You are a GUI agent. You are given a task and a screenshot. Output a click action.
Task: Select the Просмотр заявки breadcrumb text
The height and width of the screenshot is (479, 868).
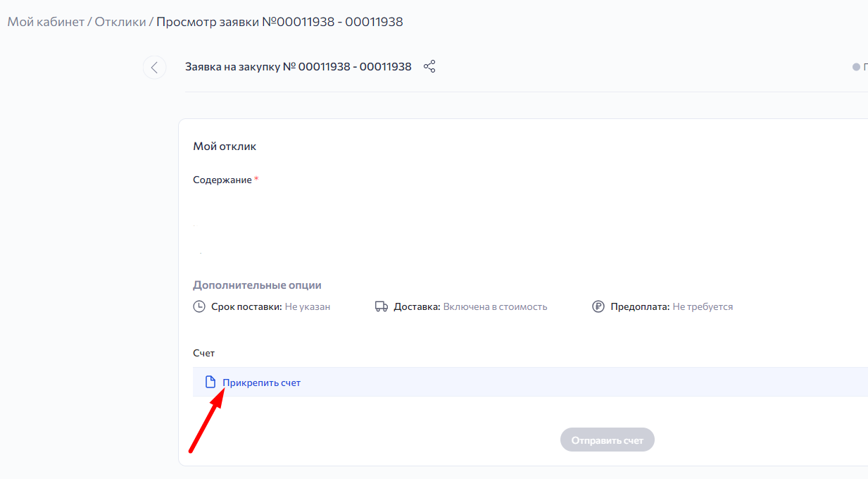coord(279,22)
